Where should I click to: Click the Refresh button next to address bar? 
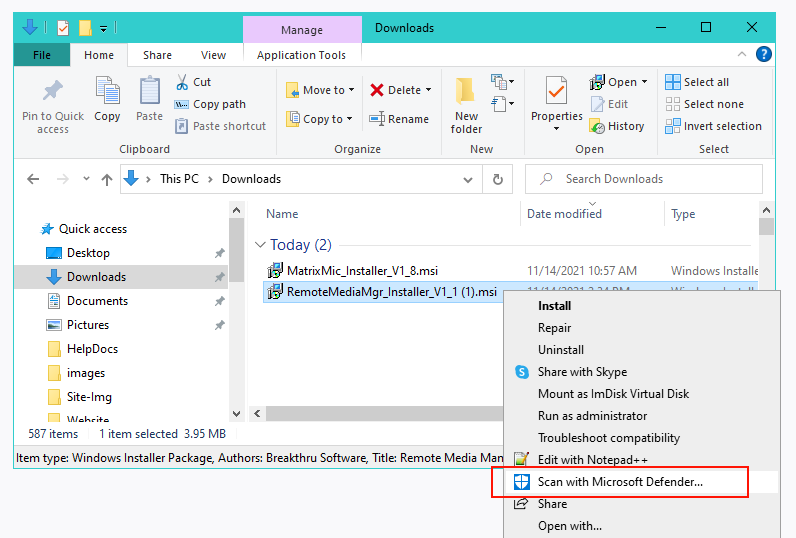pyautogui.click(x=498, y=179)
